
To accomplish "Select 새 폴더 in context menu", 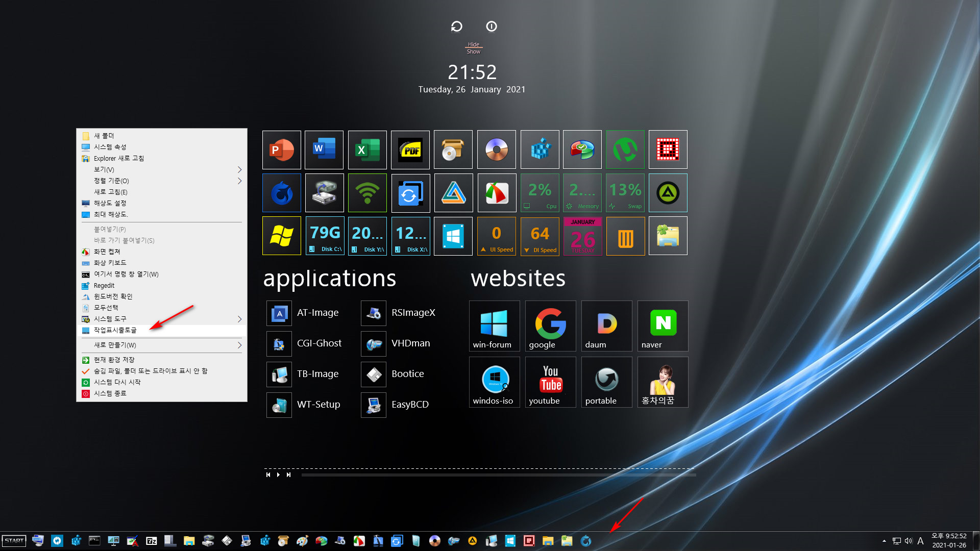I will (162, 136).
